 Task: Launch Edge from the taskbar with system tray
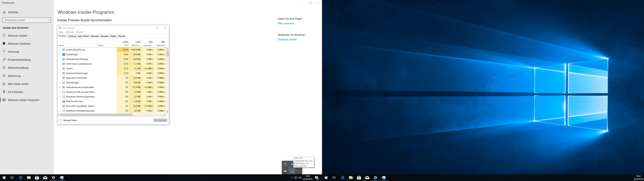tap(21, 178)
